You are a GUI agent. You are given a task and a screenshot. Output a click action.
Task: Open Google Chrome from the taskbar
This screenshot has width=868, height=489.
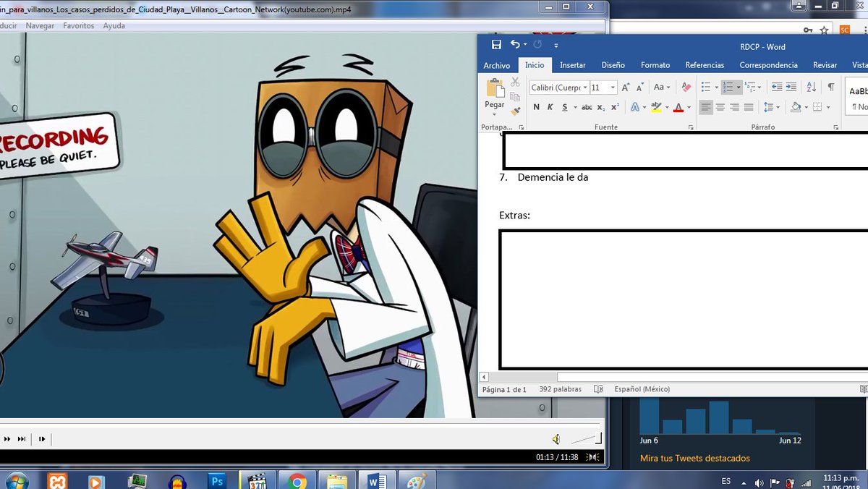click(x=297, y=480)
